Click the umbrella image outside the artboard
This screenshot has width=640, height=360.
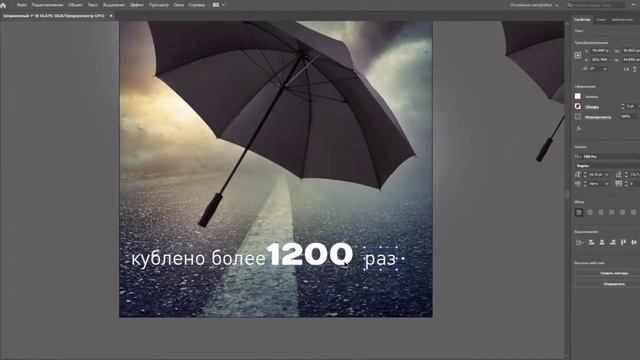[534, 90]
